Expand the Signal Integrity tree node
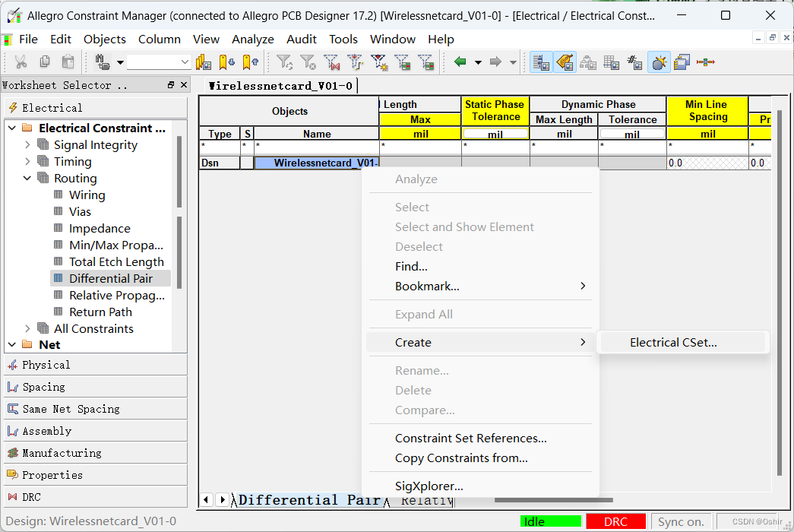This screenshot has width=794, height=532. point(28,145)
